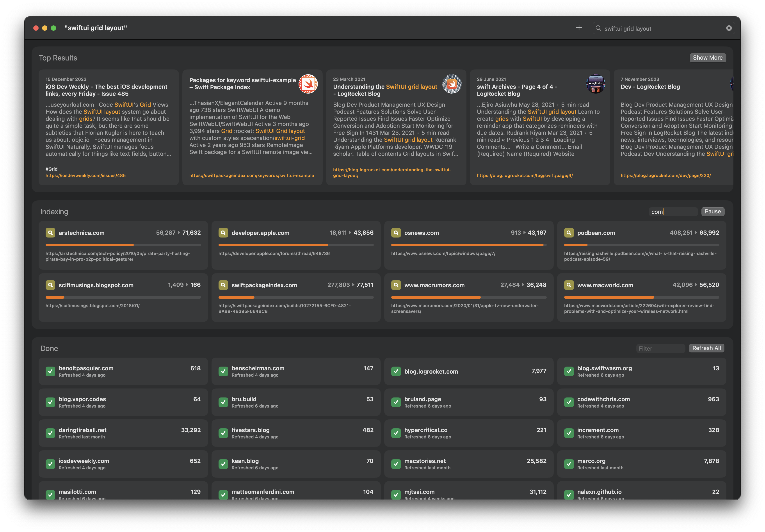Click the indexing icon for swiftpackageindex.com
This screenshot has width=765, height=532.
coord(223,285)
